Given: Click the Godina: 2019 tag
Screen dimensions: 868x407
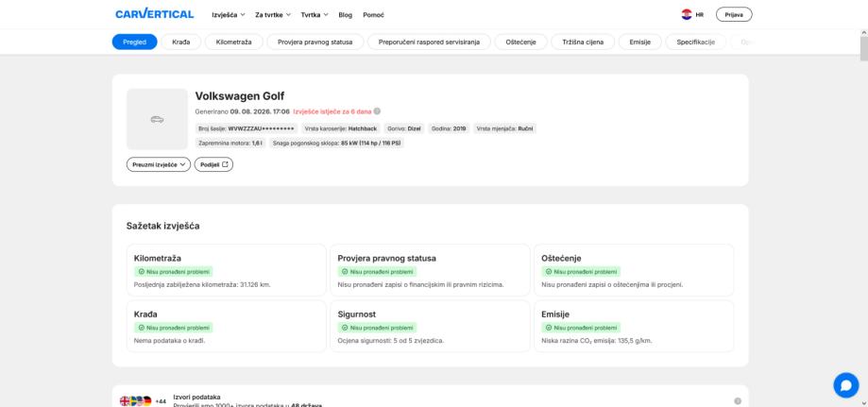Looking at the screenshot, I should [449, 128].
